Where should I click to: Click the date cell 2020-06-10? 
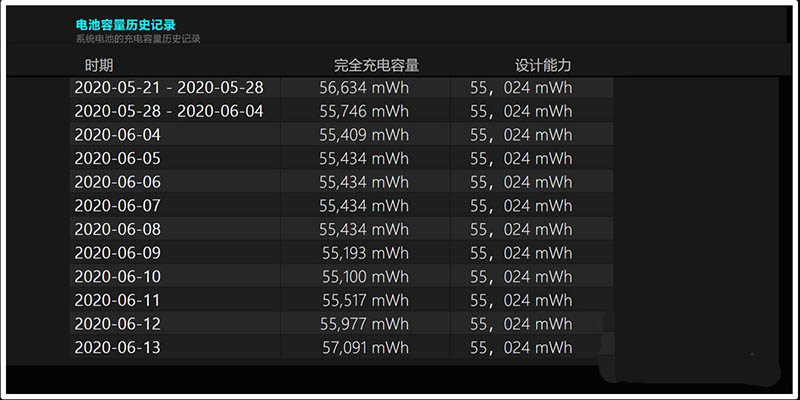pyautogui.click(x=117, y=277)
